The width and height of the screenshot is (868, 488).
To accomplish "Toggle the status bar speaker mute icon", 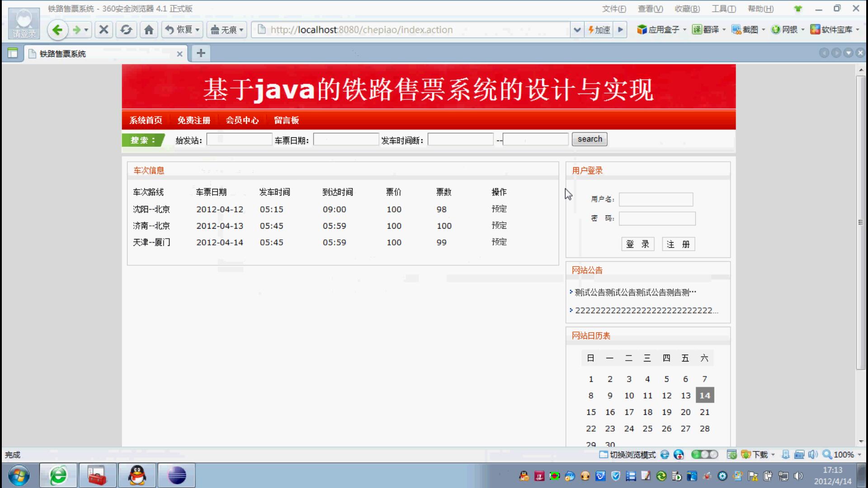I will pyautogui.click(x=813, y=455).
